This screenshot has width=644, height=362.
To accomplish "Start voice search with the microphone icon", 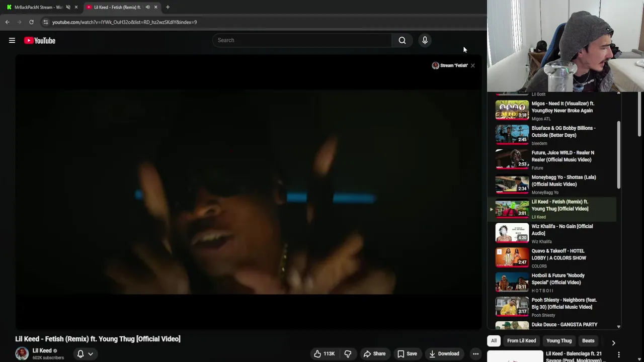I will coord(425,40).
